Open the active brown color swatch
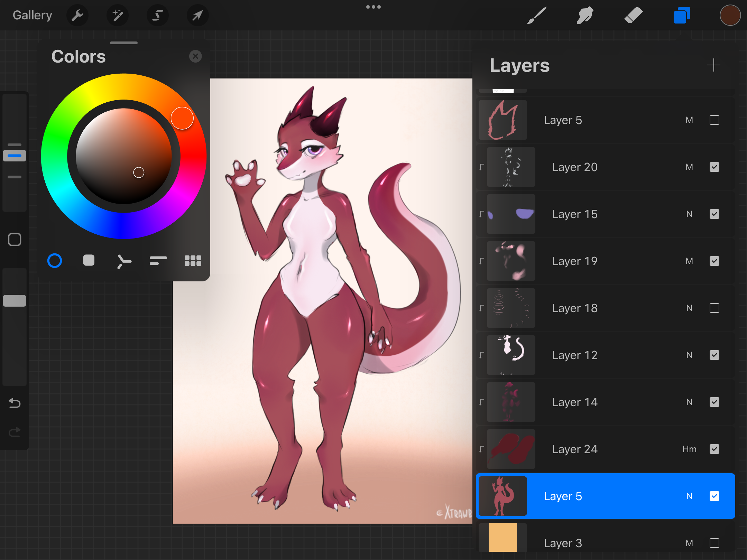 pos(730,15)
